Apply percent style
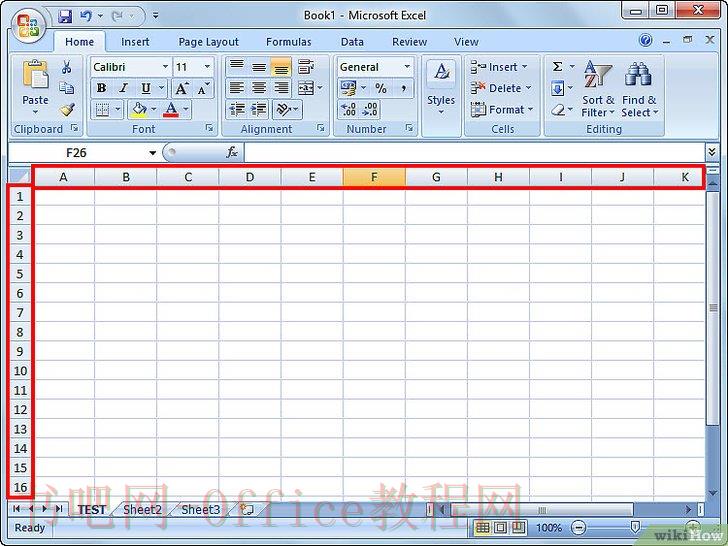Viewport: 728px width, 546px height. point(381,88)
